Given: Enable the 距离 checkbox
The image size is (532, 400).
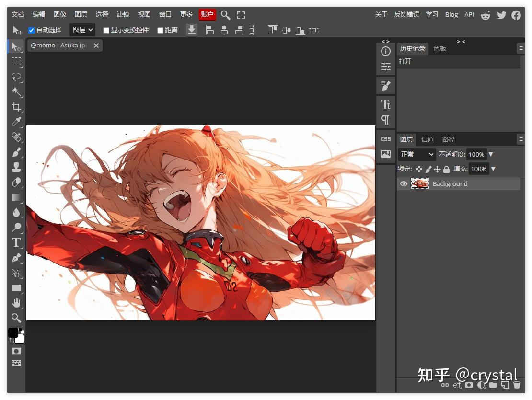Looking at the screenshot, I should pos(160,30).
